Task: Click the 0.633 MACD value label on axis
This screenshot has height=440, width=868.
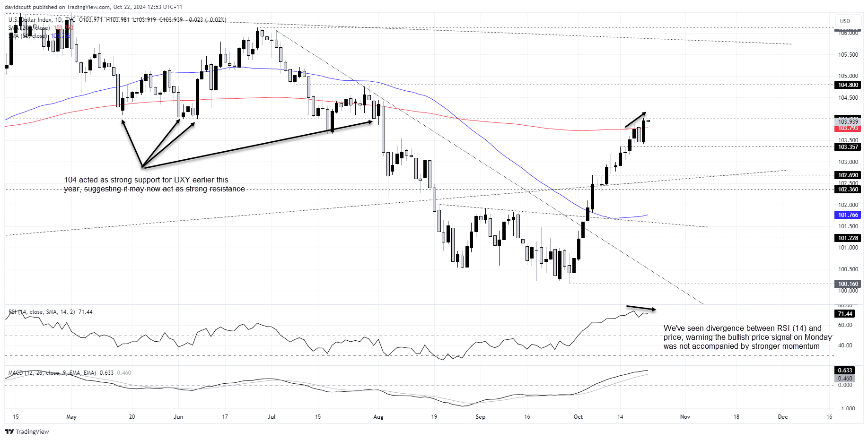Action: [x=845, y=371]
